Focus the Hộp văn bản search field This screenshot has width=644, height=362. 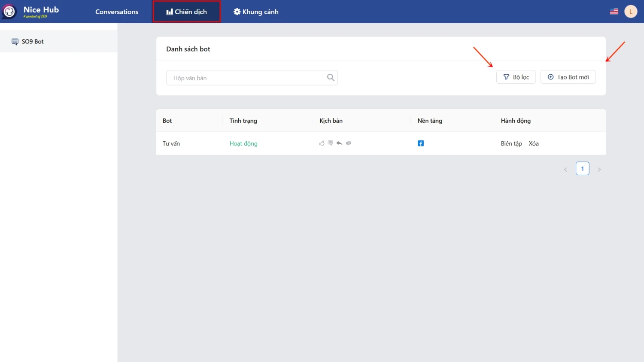pyautogui.click(x=252, y=78)
